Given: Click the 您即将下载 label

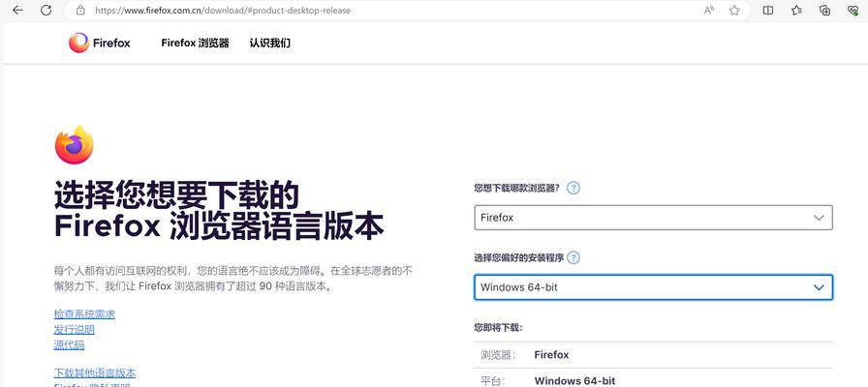Looking at the screenshot, I should click(498, 328).
